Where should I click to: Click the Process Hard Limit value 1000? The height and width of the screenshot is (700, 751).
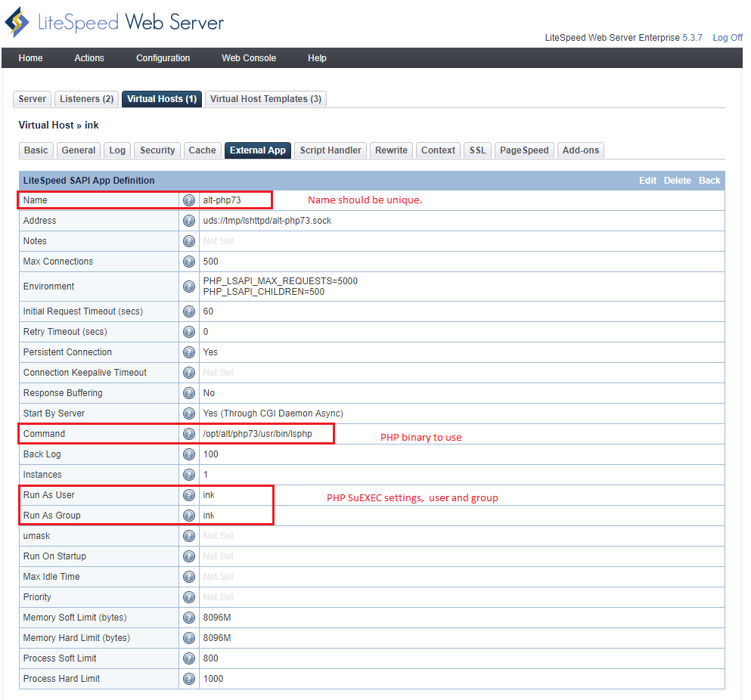tap(213, 679)
